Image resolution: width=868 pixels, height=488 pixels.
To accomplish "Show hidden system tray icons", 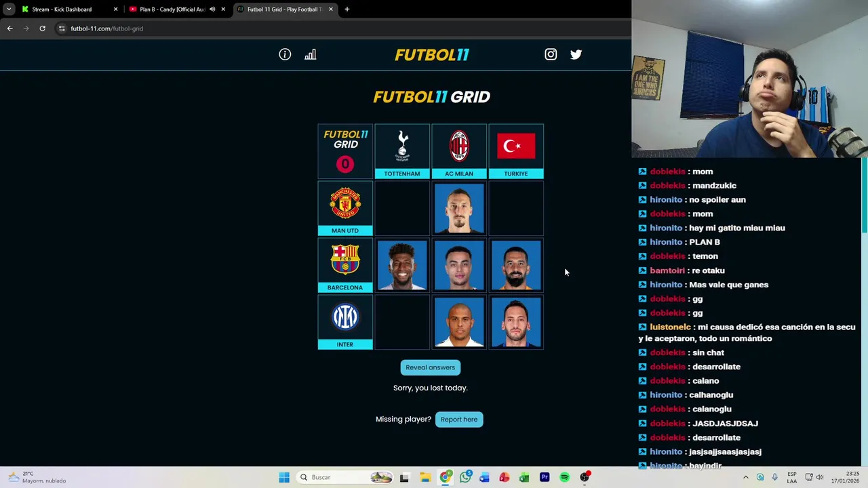I will (745, 477).
